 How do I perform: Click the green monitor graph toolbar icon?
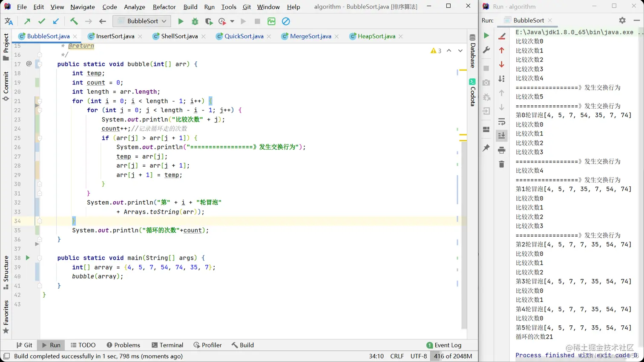[x=271, y=21]
